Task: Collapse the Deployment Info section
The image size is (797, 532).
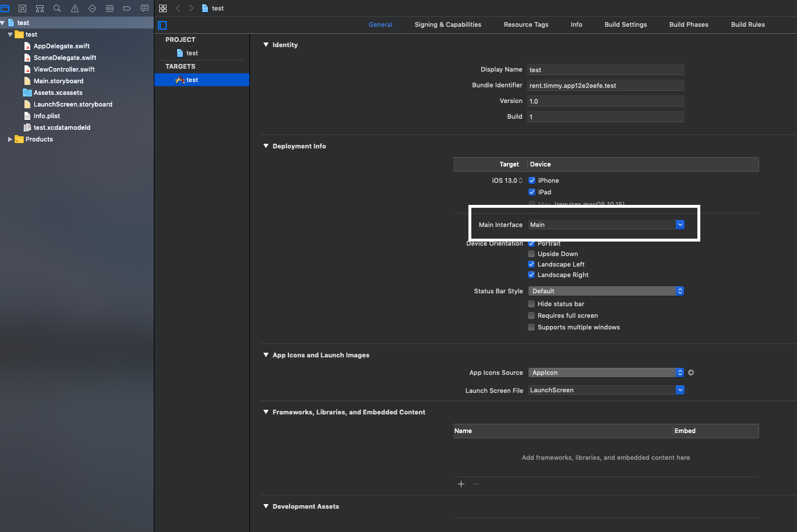Action: click(x=266, y=146)
